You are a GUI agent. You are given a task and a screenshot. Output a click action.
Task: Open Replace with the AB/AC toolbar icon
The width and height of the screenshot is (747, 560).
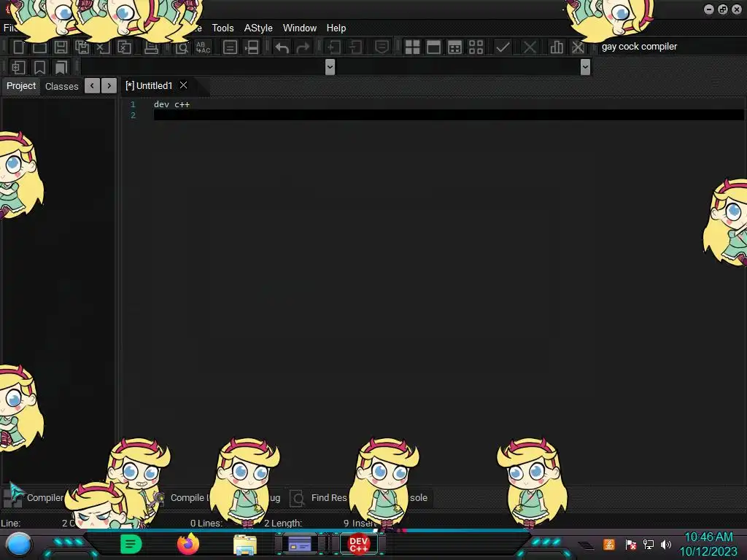[203, 47]
